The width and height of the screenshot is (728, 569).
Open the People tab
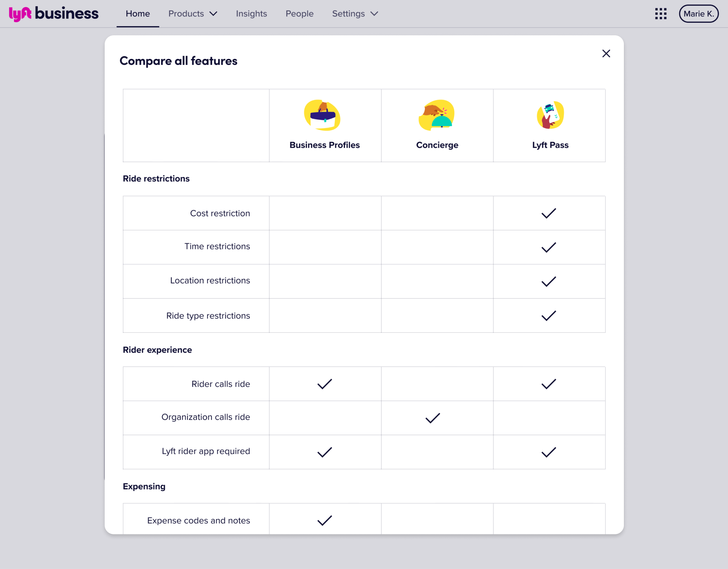coord(299,14)
